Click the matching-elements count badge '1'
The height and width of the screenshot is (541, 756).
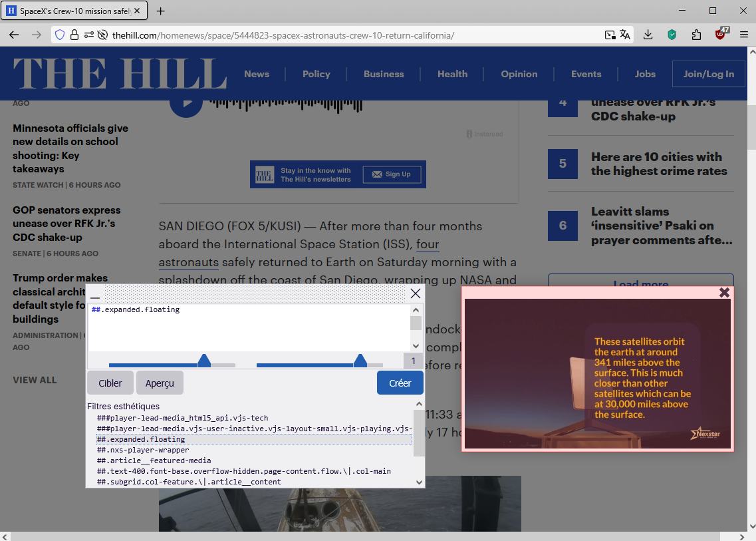point(413,361)
